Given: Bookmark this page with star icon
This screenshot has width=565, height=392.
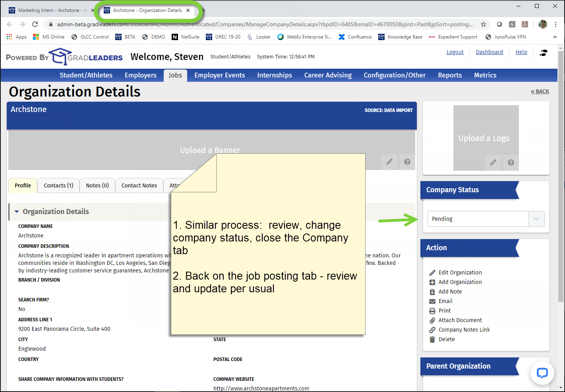Looking at the screenshot, I should pyautogui.click(x=484, y=24).
